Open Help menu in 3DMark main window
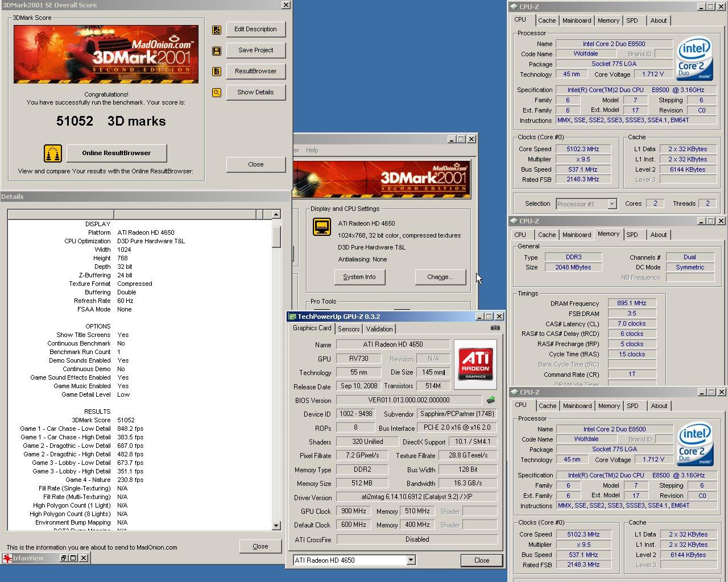The height and width of the screenshot is (582, 728). 312,150
